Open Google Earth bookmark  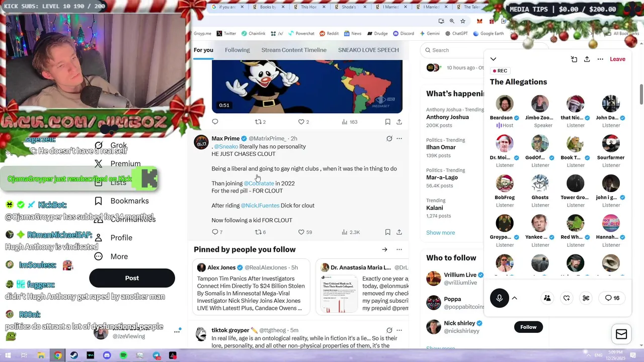click(488, 34)
